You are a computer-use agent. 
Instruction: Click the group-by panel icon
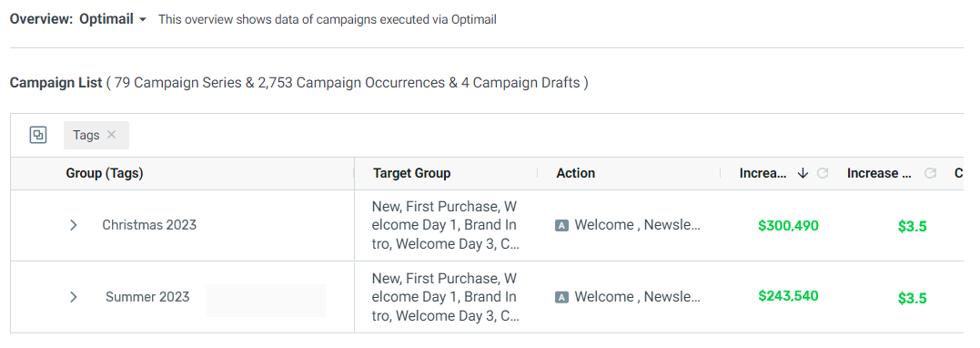tap(38, 135)
